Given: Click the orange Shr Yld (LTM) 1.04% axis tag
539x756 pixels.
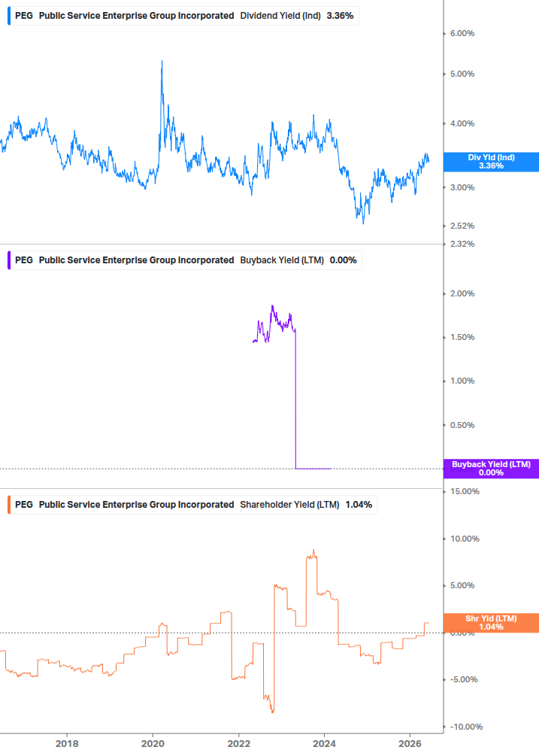Looking at the screenshot, I should pyautogui.click(x=491, y=623).
